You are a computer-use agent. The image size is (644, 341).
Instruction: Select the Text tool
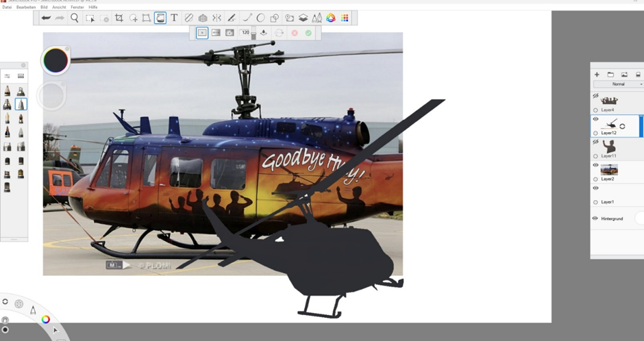tap(174, 18)
